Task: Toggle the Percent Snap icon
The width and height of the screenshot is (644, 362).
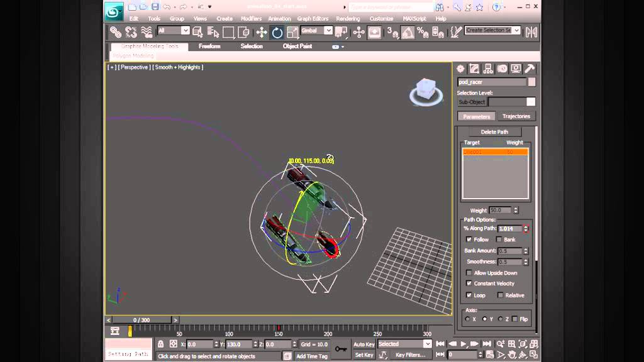Action: (423, 32)
